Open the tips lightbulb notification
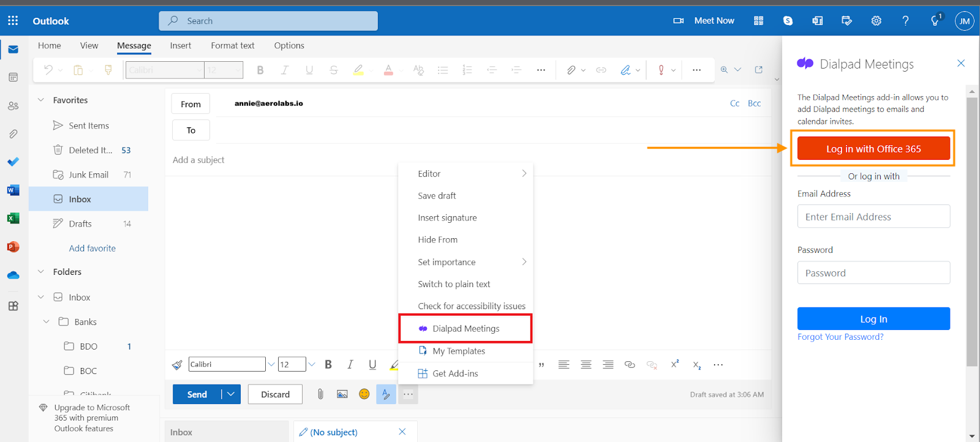The width and height of the screenshot is (980, 442). pyautogui.click(x=935, y=21)
